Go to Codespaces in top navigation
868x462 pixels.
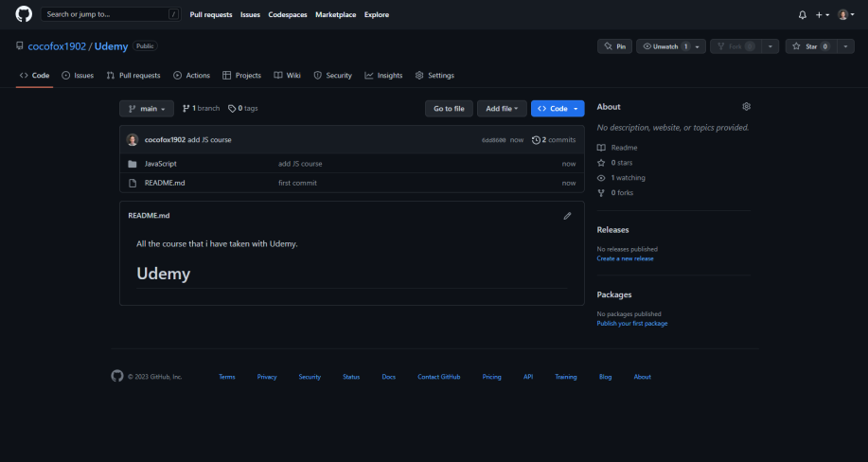coord(288,15)
